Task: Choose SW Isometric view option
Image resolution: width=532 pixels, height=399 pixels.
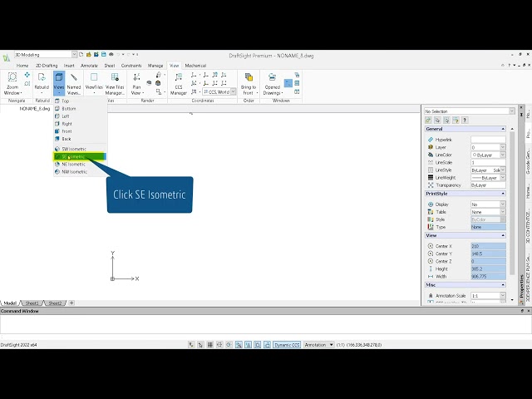Action: 80,149
